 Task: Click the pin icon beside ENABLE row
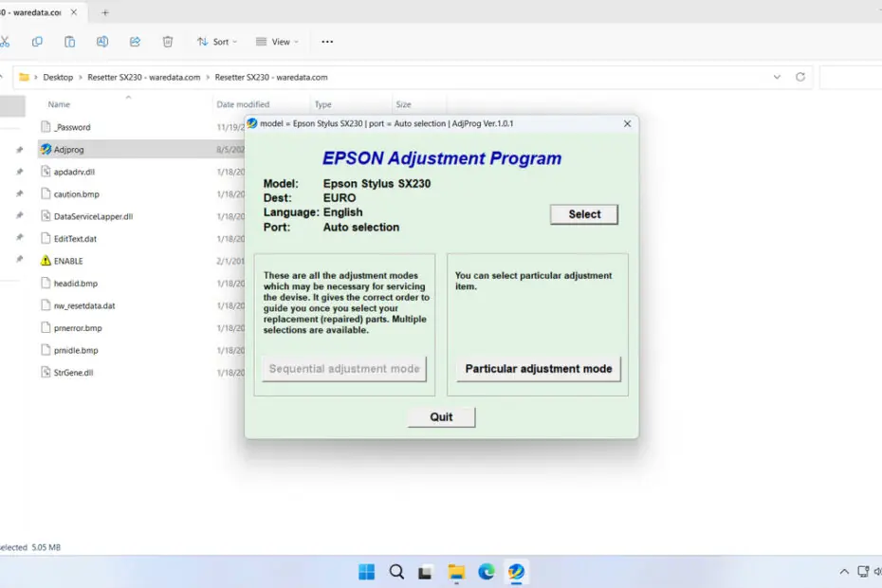(20, 260)
